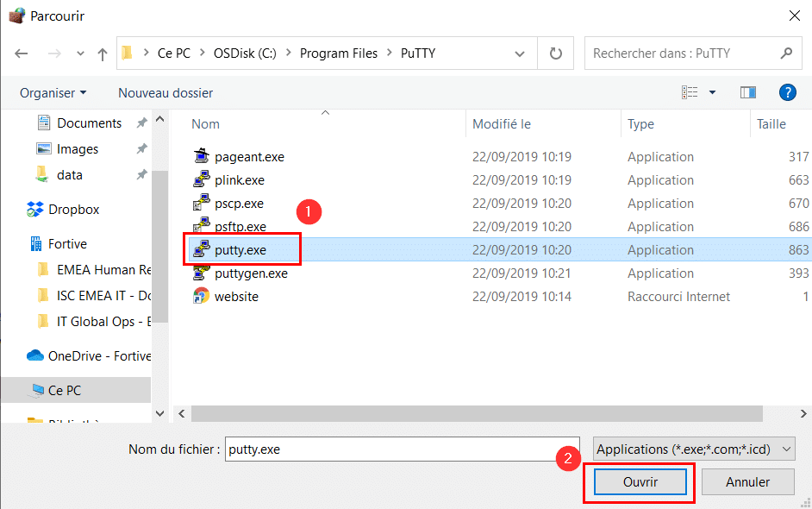Select 'OneDrive - Fortive' in sidebar
Screen dimensions: 812x509
click(x=99, y=356)
